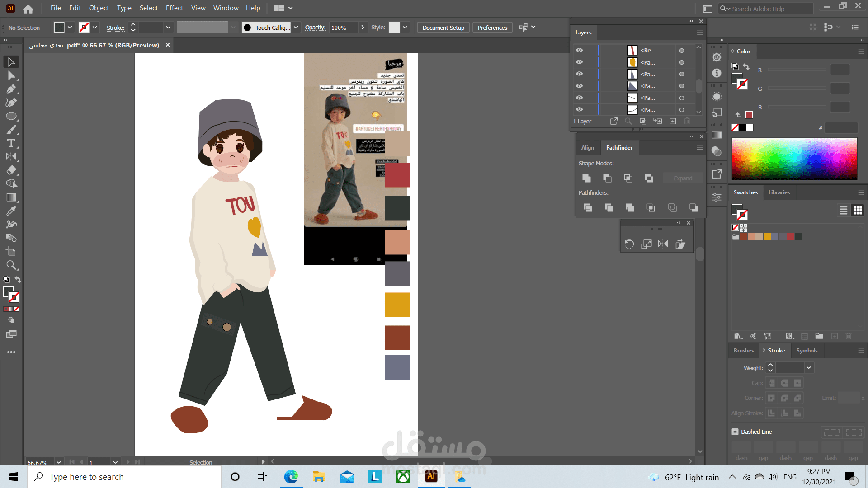Open Edit Toolbar three-dots button
Image resolution: width=868 pixels, height=488 pixels.
pyautogui.click(x=11, y=352)
